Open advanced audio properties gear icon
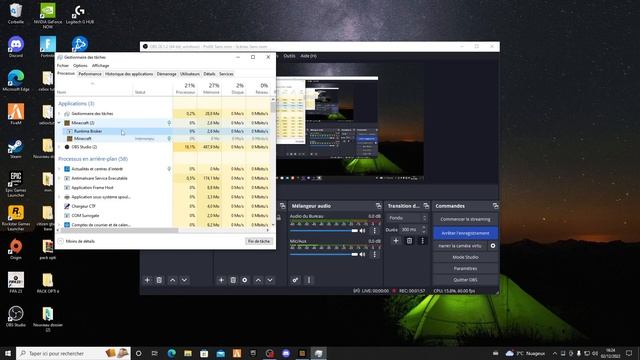The height and width of the screenshot is (360, 640). tap(295, 280)
